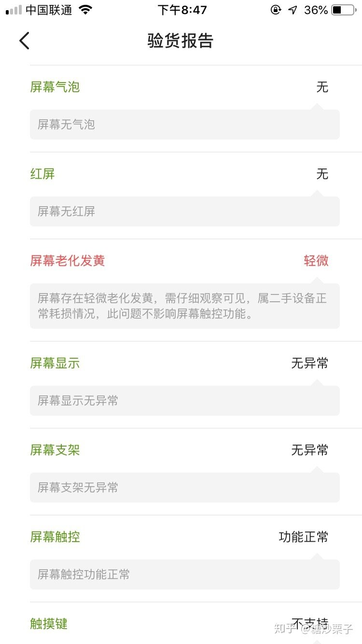Tap the cellular signal bars icon
Screen dimensions: 362x644
pos(14,10)
